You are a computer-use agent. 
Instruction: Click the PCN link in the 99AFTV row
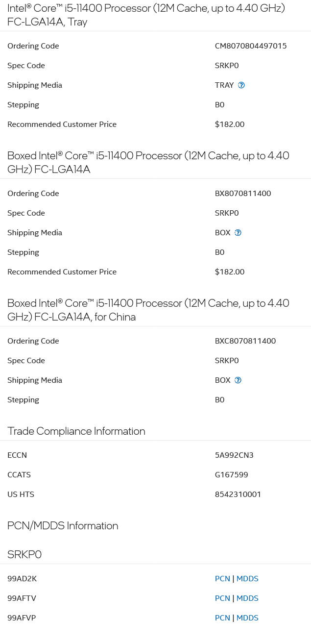click(222, 598)
